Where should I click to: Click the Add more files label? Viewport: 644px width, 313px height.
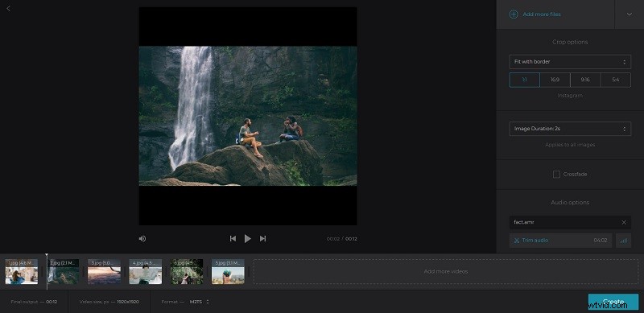point(542,14)
